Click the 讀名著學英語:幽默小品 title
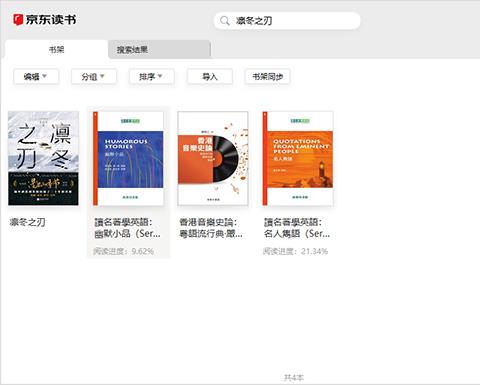 (127, 228)
